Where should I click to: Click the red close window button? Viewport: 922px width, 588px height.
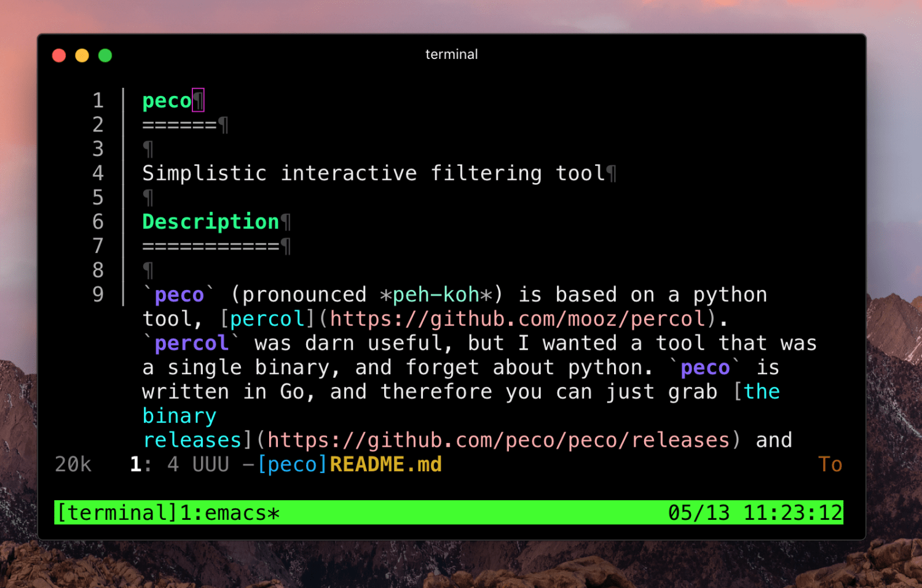59,56
